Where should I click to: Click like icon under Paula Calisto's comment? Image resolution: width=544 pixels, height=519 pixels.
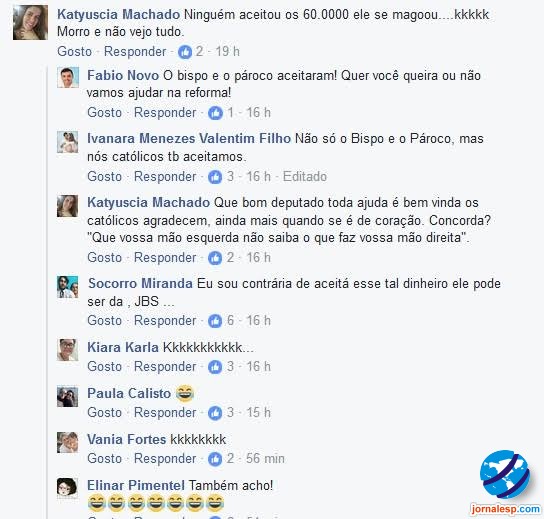click(215, 413)
